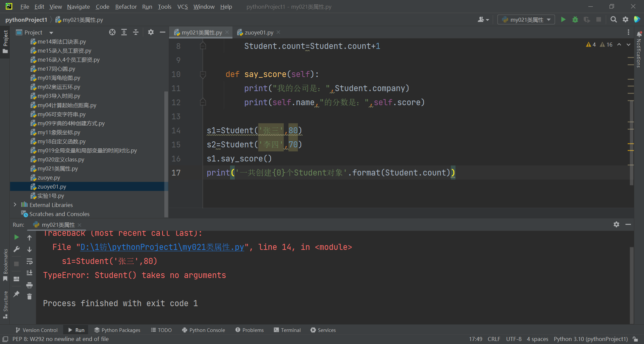The width and height of the screenshot is (644, 344).
Task: Toggle the Project side tab
Action: (x=5, y=42)
